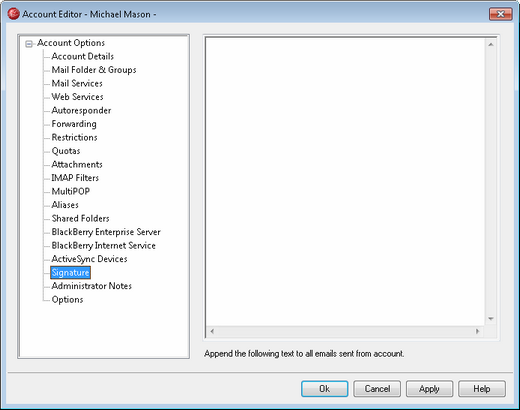Image resolution: width=520 pixels, height=410 pixels.
Task: Open ActiveSync Devices page
Action: pyautogui.click(x=89, y=259)
